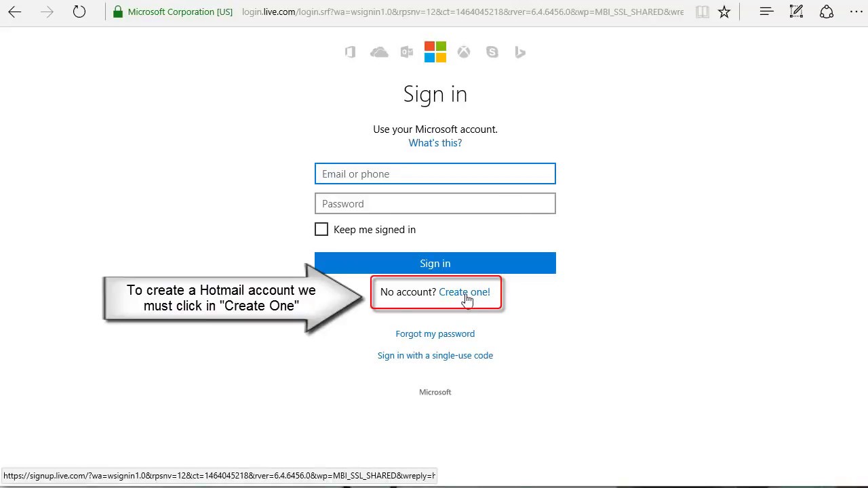Focus the Password field

pos(435,203)
